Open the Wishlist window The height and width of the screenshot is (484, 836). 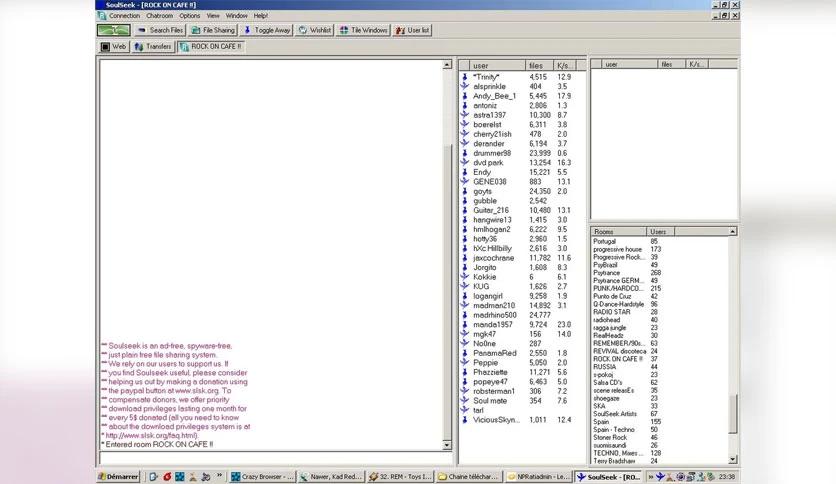coord(315,30)
